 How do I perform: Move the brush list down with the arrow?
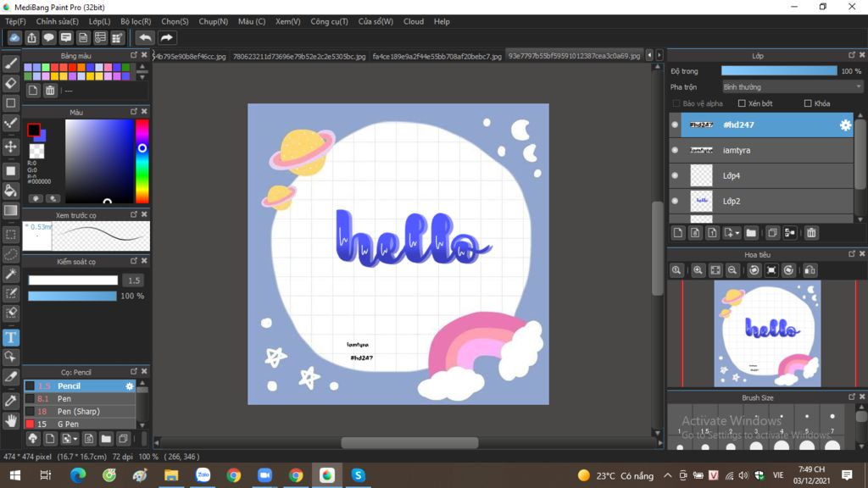142,425
